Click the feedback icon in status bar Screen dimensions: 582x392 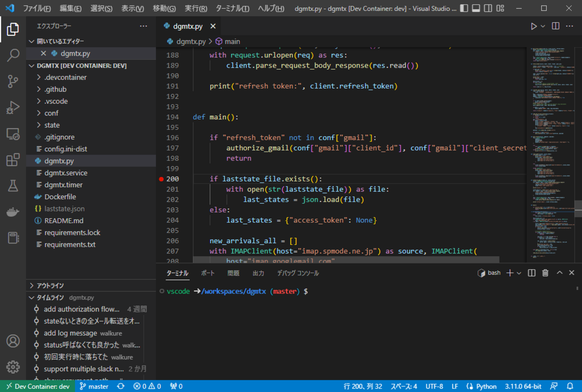(554, 386)
